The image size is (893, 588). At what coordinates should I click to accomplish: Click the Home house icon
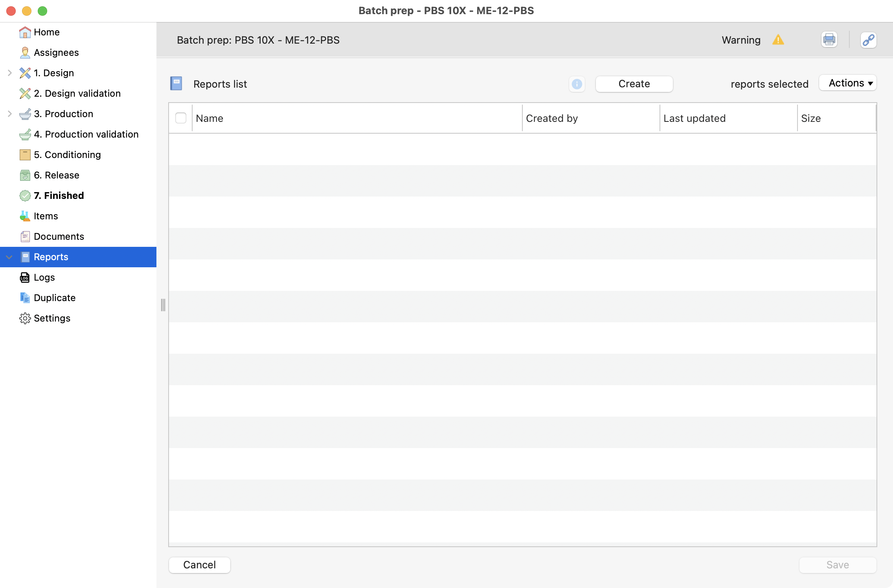click(x=25, y=32)
